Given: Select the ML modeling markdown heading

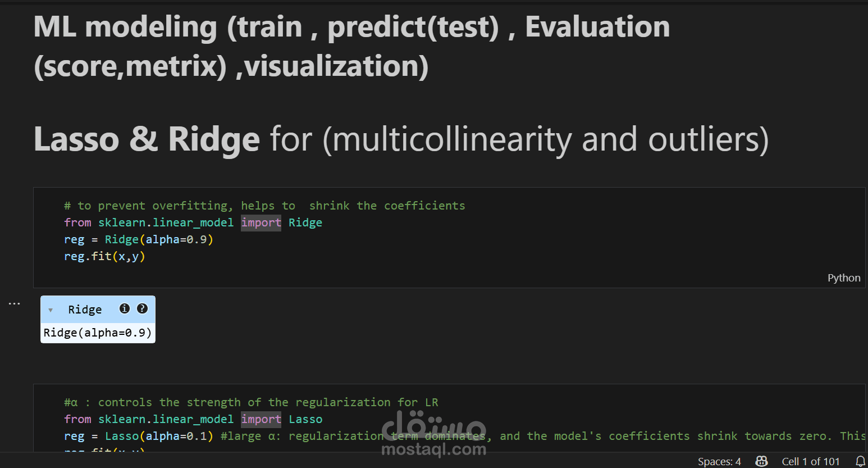Looking at the screenshot, I should [x=351, y=46].
